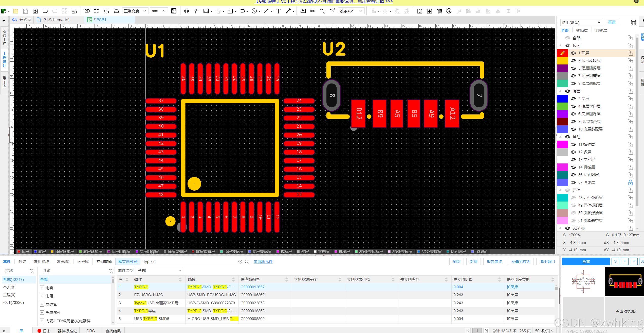The height and width of the screenshot is (333, 644).
Task: Run DRC check from toolbar
Action: tap(312, 11)
